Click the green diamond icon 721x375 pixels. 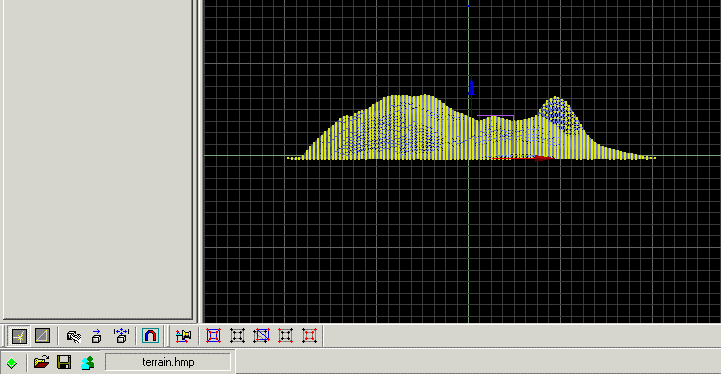click(x=12, y=364)
